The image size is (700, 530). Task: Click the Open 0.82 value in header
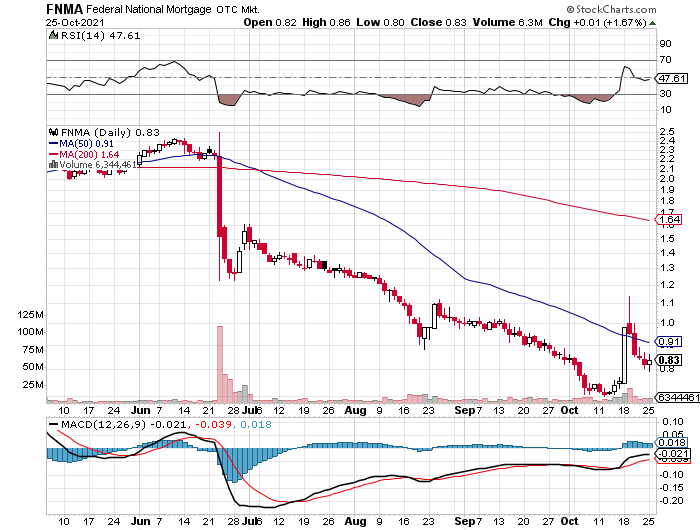point(270,22)
